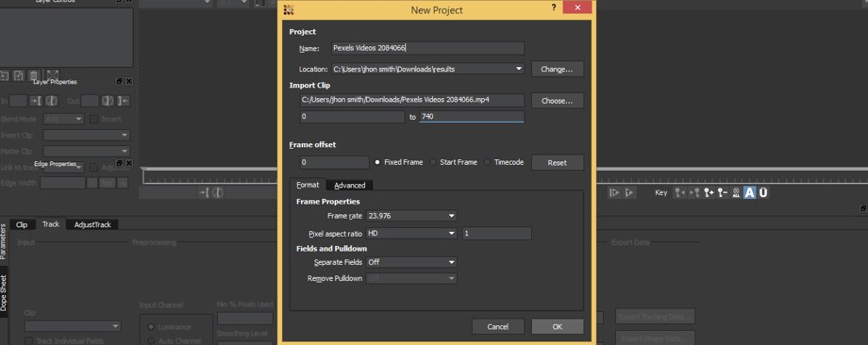Click the set in-point bracket icon in Layer Properties
Viewport: 868px width, 345px height.
[x=36, y=101]
